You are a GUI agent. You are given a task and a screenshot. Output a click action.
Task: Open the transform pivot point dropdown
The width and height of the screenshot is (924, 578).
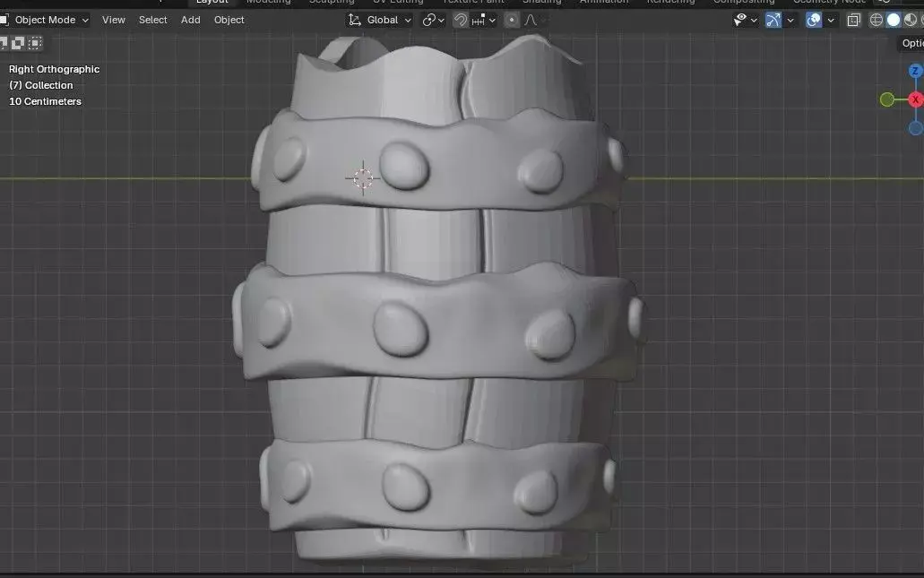point(433,20)
